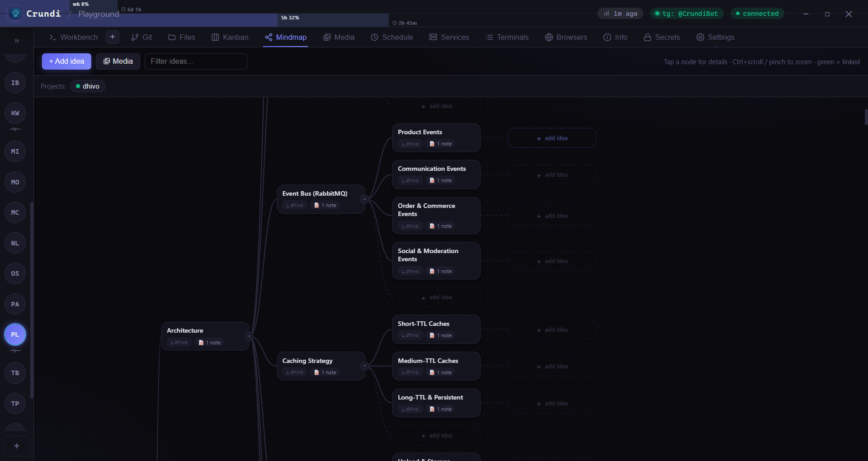Screen dimensions: 868x461
Task: Click add idea below Social & Moderation Events
Action: pos(436,297)
